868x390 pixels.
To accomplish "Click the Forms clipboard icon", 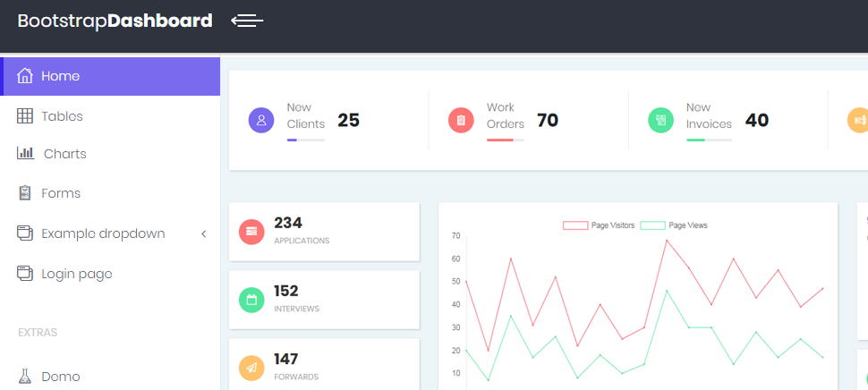I will (x=25, y=193).
